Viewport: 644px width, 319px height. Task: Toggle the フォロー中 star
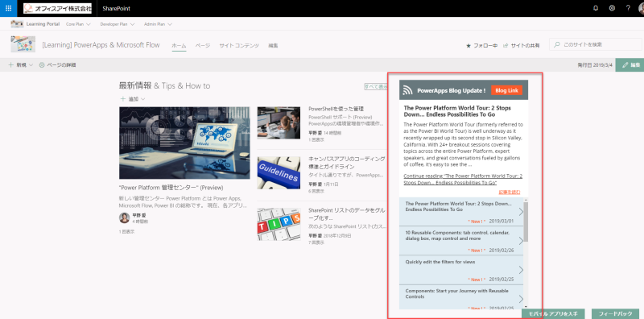(x=469, y=46)
